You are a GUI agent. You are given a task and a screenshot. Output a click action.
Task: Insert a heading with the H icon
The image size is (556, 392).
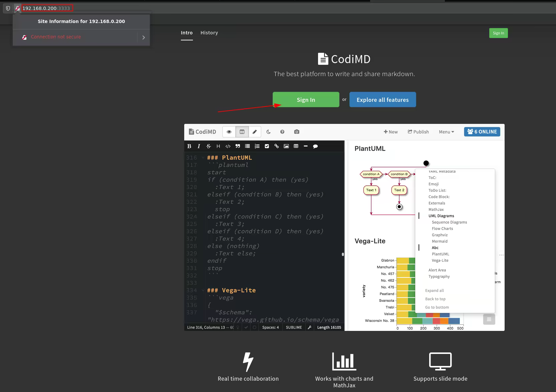tap(218, 146)
